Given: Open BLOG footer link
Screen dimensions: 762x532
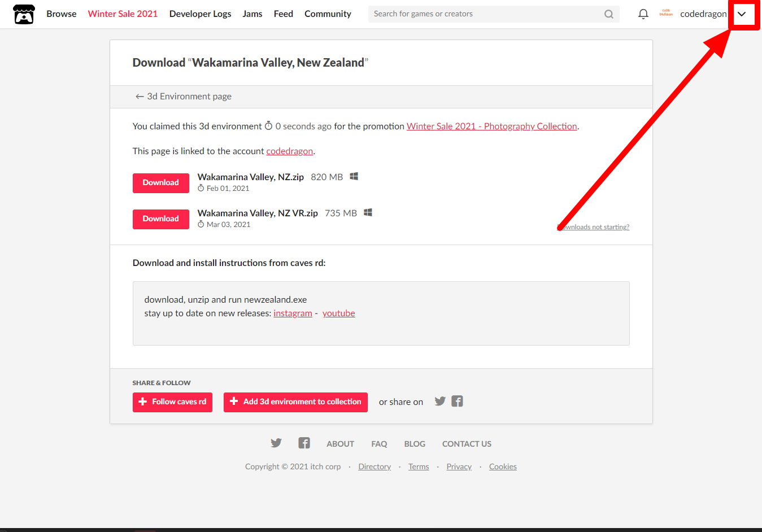Looking at the screenshot, I should click(x=415, y=444).
